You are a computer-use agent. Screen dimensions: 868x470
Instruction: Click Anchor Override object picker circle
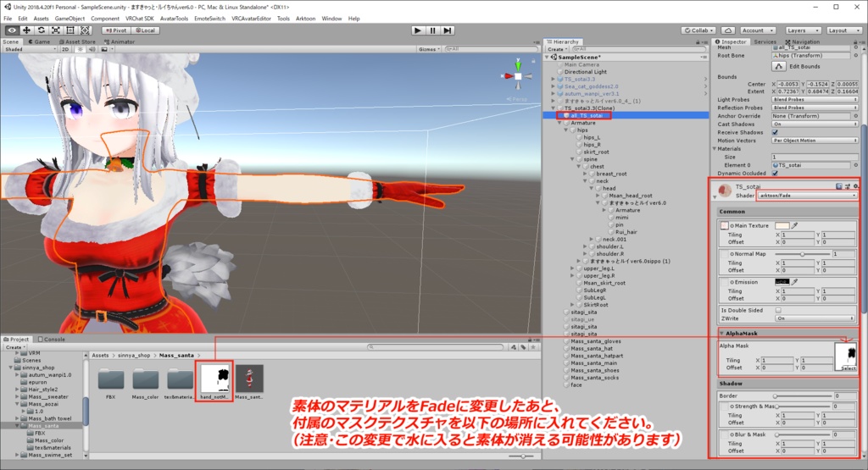coord(856,116)
